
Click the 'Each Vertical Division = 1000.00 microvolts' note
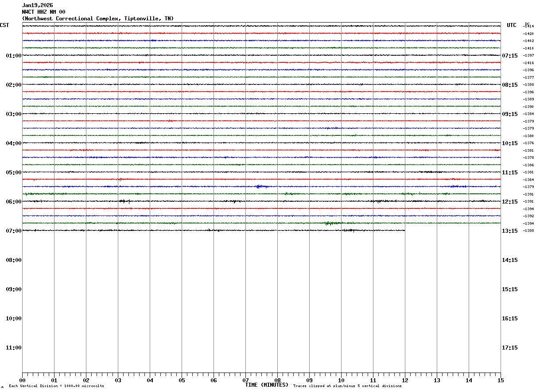56,386
